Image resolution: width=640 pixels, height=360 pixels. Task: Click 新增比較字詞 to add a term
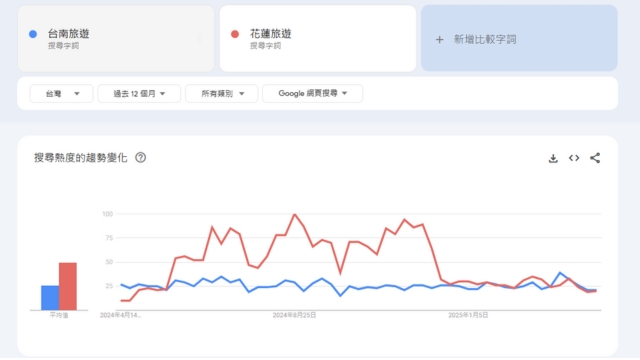pos(485,40)
